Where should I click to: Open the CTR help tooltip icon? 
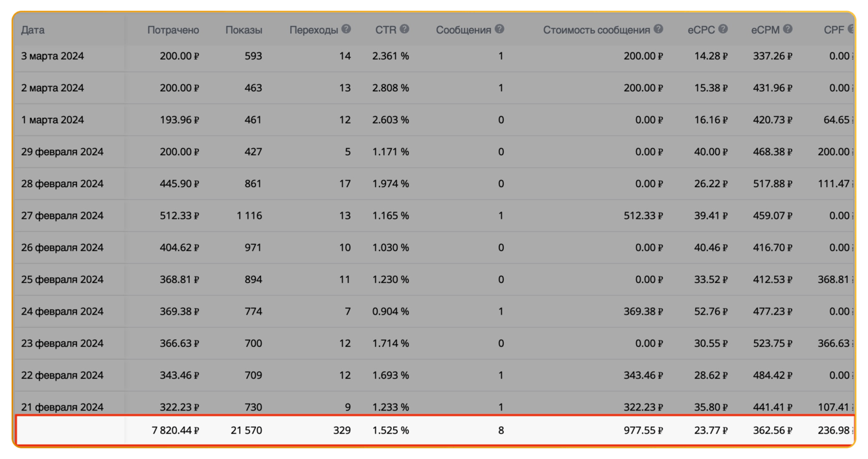coord(405,29)
